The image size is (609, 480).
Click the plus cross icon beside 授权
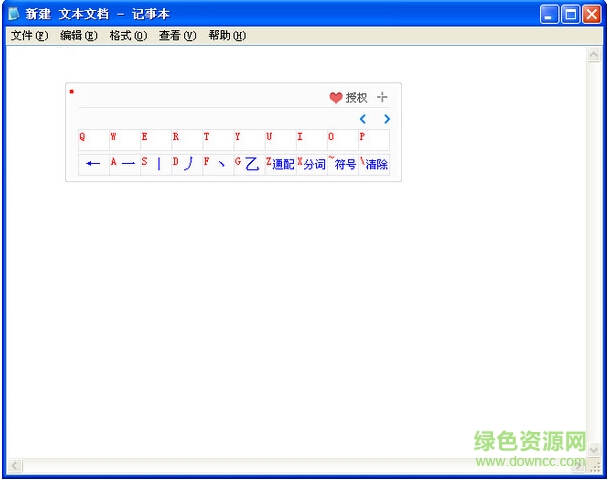[382, 97]
